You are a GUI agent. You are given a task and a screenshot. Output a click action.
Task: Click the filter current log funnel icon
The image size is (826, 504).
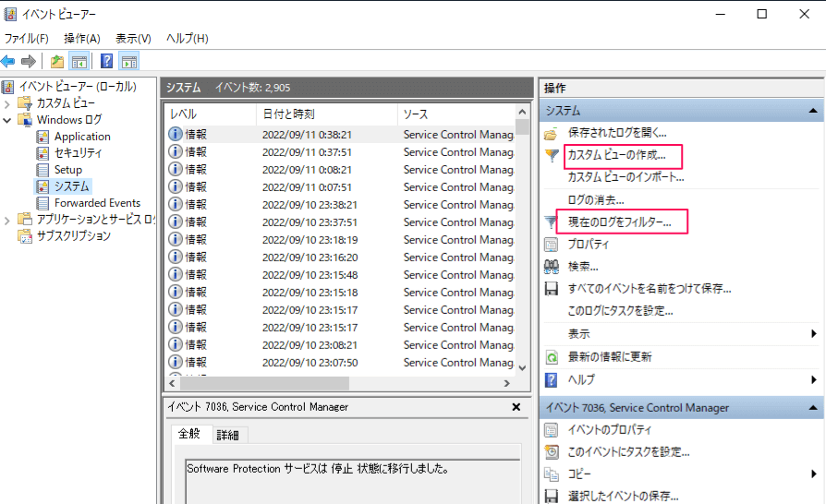[x=552, y=222]
